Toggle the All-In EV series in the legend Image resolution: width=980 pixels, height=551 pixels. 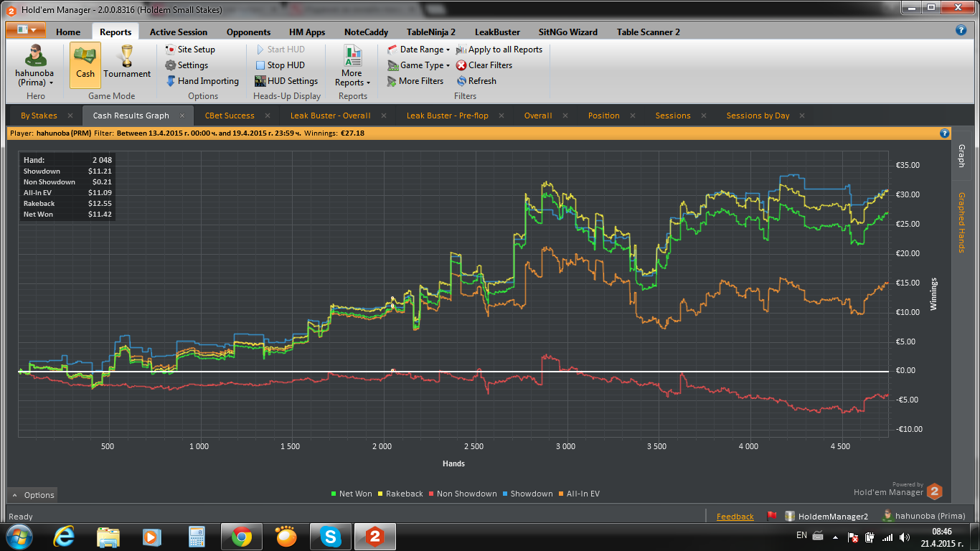point(580,494)
